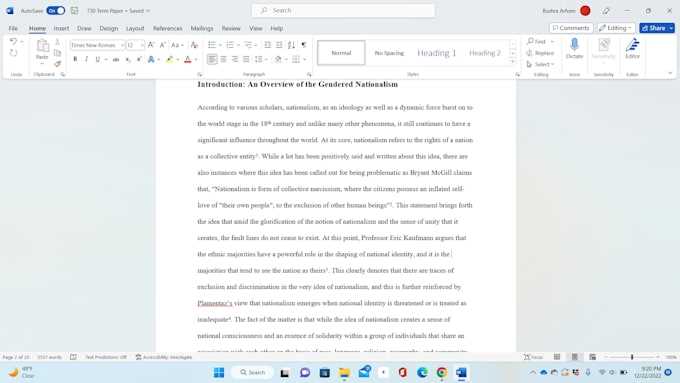Clear all formatting icon

(194, 45)
